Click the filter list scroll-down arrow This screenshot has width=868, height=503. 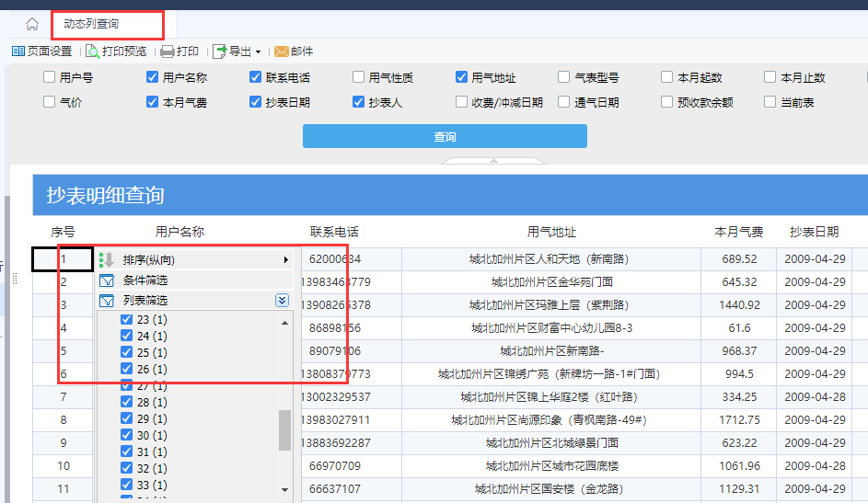pos(284,490)
